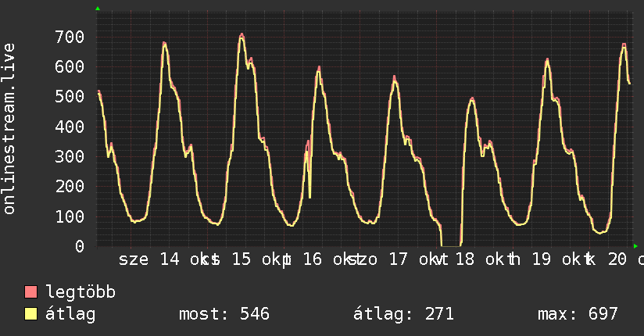Click the 600 y-axis label
644x336 pixels.
pos(70,66)
